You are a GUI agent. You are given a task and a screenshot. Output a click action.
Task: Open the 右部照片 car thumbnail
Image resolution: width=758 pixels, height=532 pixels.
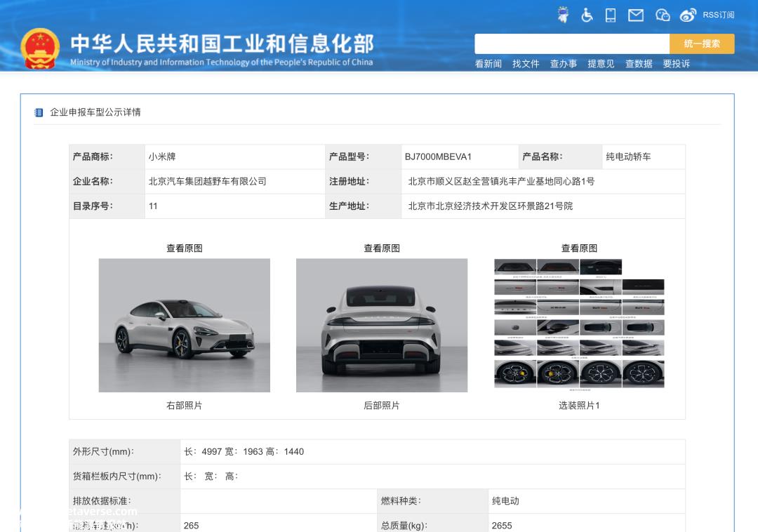pos(184,325)
